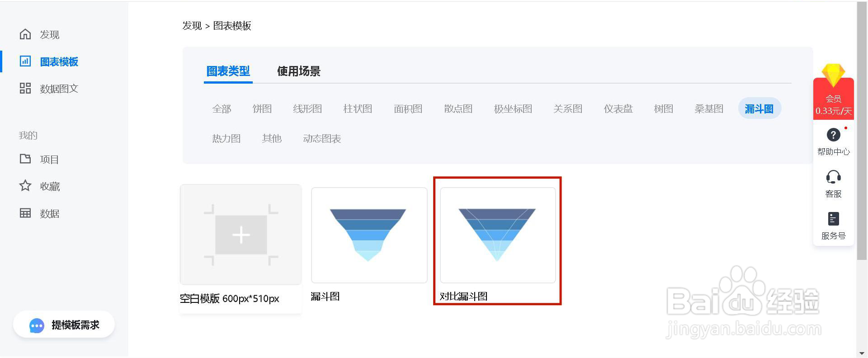Select the 漏斗图 chart filter
Image resolution: width=868 pixels, height=358 pixels.
point(759,108)
